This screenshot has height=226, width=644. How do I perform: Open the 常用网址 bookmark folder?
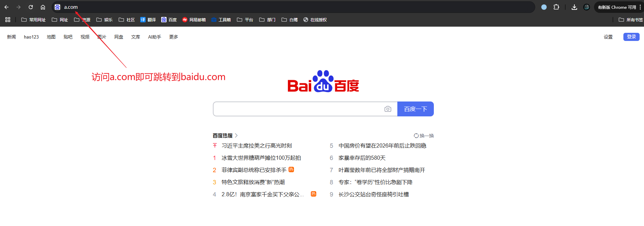33,20
